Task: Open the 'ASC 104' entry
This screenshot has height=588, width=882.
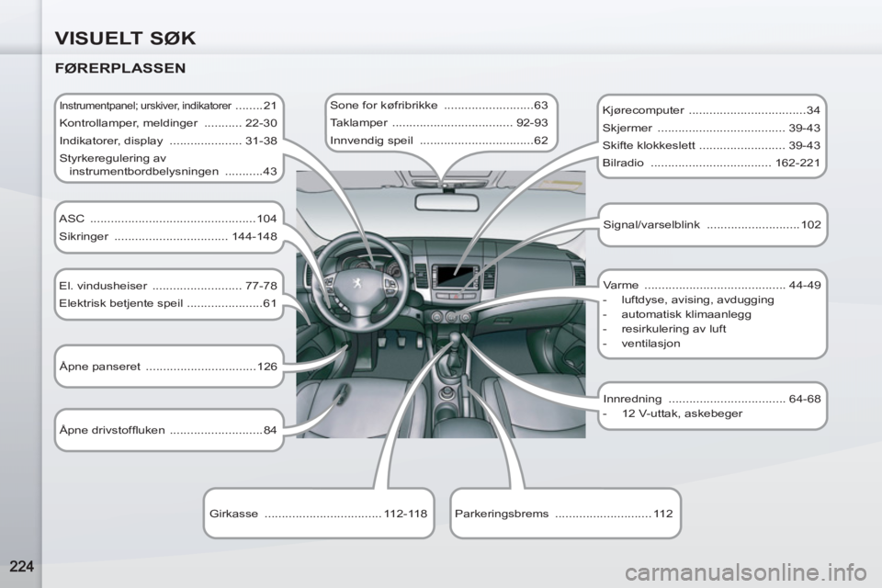Action: [168, 219]
